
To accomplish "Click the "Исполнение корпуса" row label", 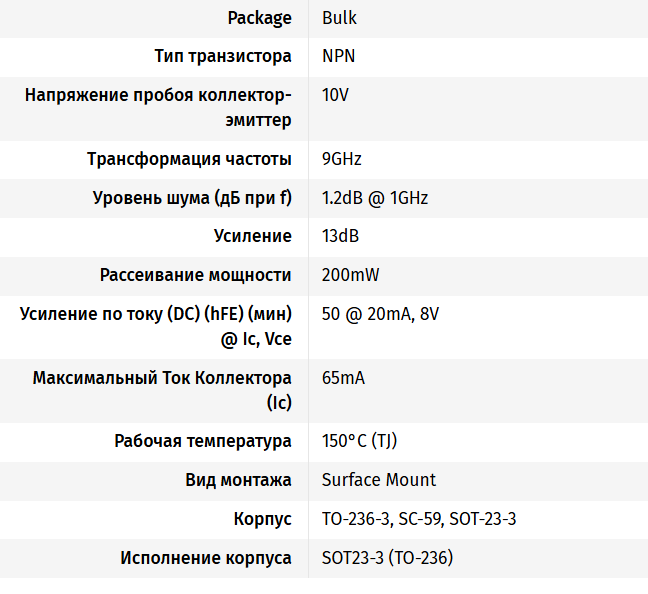I will click(206, 558).
